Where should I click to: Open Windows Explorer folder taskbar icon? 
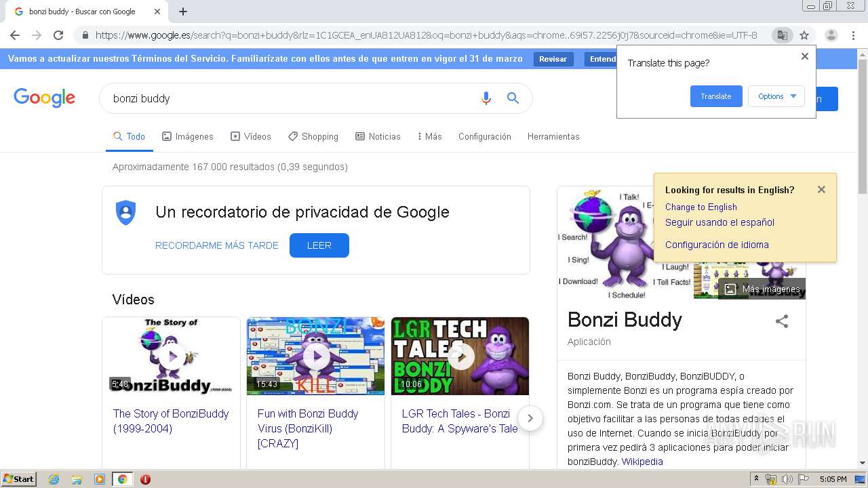[77, 479]
